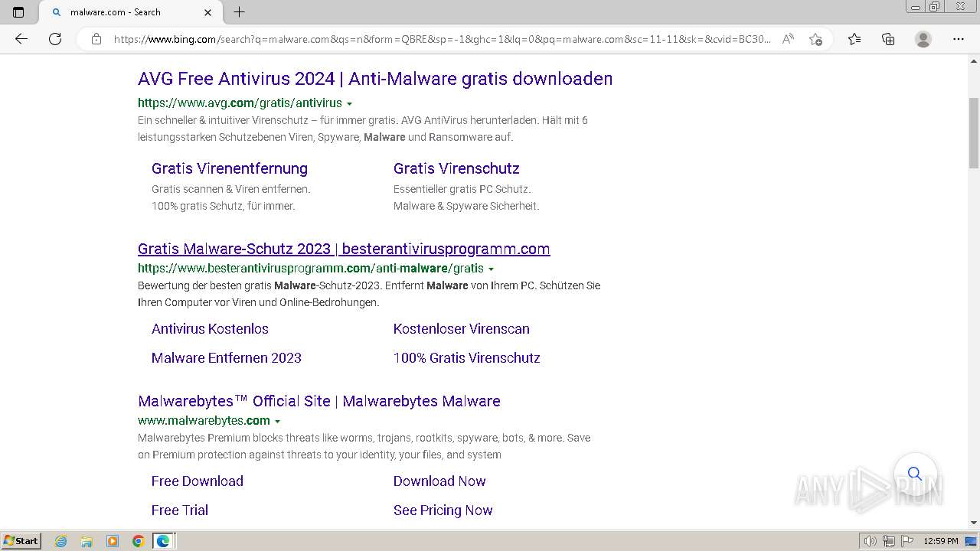980x551 pixels.
Task: Open the browser profile icon
Action: [923, 39]
